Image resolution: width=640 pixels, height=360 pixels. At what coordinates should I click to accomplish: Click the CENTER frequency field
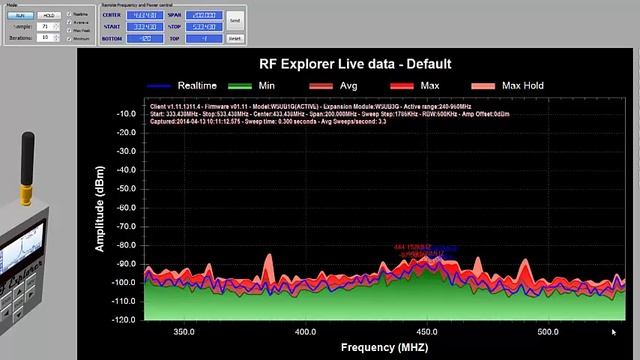145,16
